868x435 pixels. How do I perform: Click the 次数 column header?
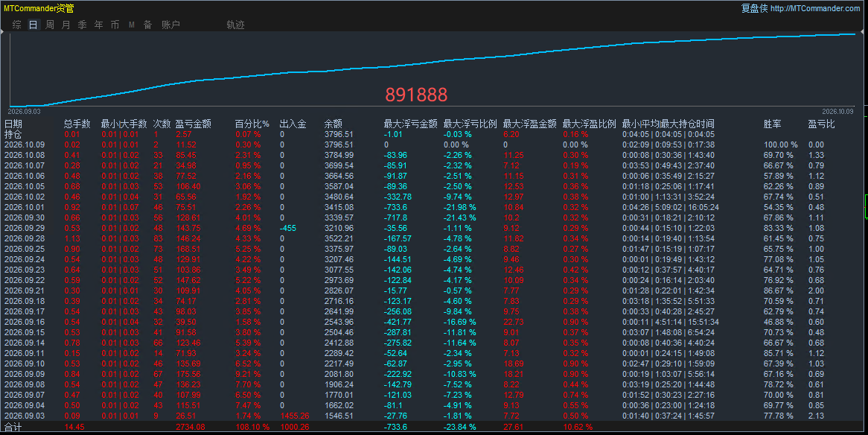coord(162,124)
